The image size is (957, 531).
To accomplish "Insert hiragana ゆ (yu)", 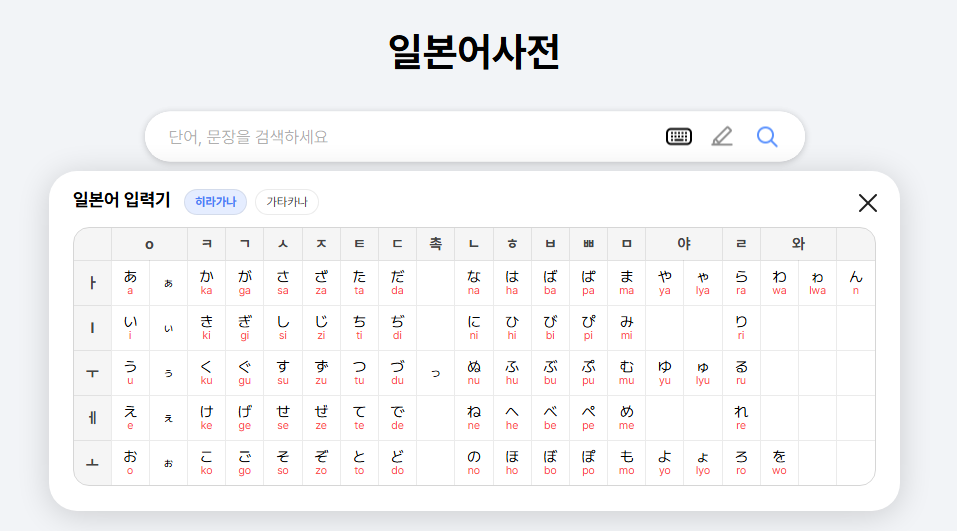I will pos(665,373).
